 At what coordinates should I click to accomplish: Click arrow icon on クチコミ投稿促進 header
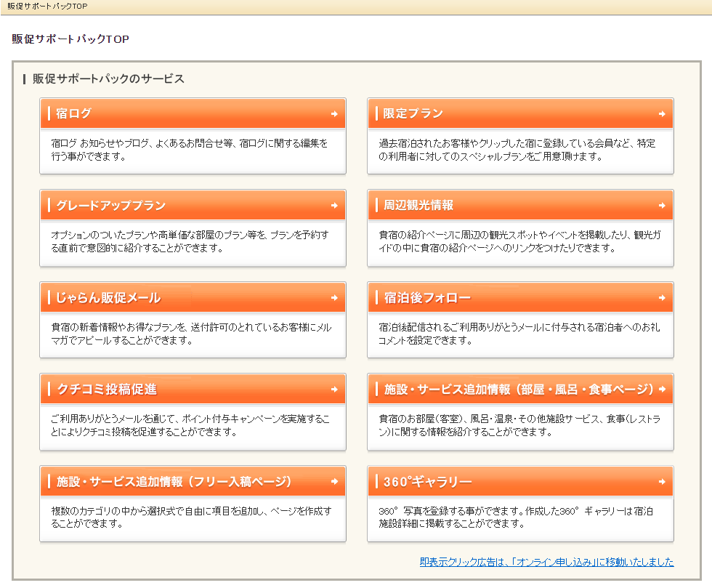coord(334,390)
